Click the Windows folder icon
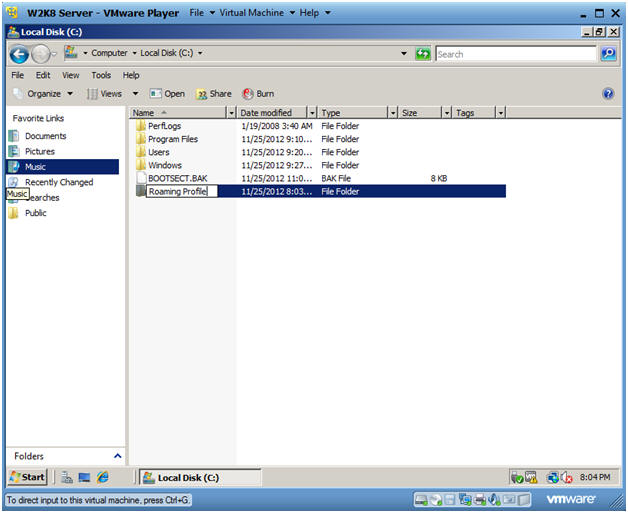628x513 pixels. [x=141, y=165]
